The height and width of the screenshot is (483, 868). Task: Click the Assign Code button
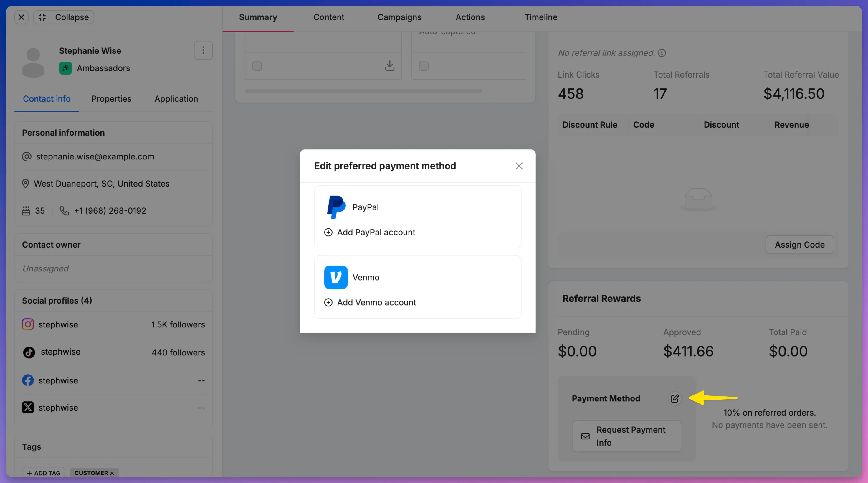click(x=800, y=245)
